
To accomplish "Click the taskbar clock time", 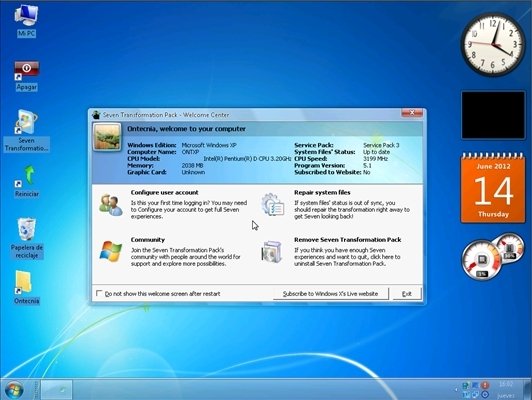I will [x=506, y=384].
